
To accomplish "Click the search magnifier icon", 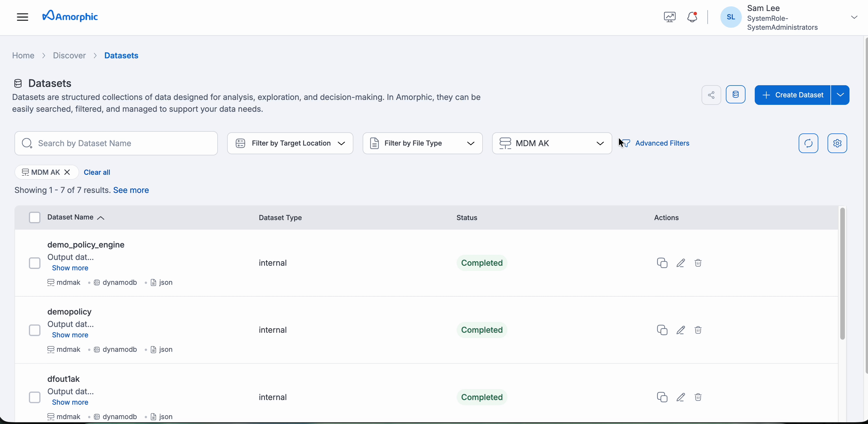I will (x=27, y=143).
